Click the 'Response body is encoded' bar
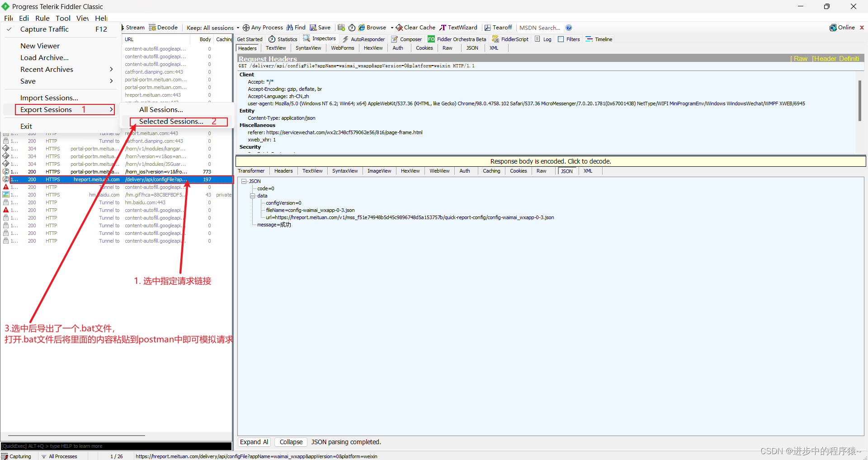 coord(551,161)
